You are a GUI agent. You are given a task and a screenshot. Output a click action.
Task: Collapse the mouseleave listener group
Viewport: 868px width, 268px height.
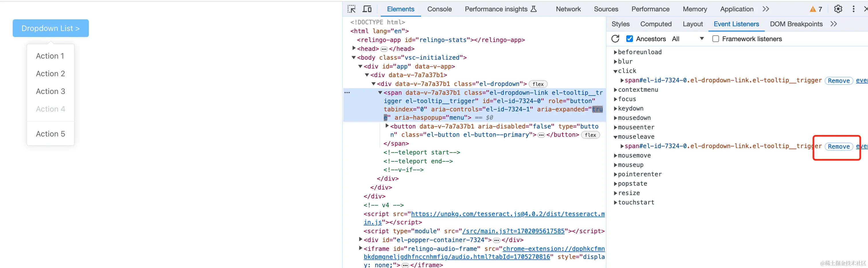point(615,137)
